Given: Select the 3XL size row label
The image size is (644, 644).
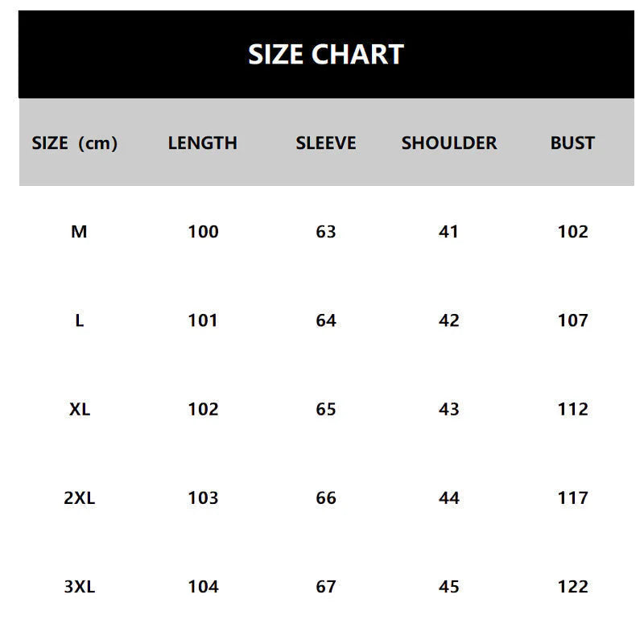Looking at the screenshot, I should (79, 587).
